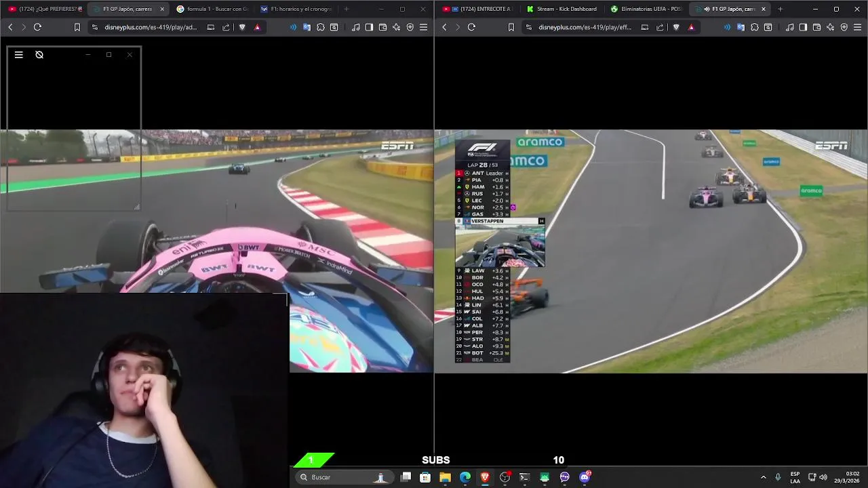This screenshot has height=488, width=868.
Task: Go back in the right browser window
Action: 444,27
